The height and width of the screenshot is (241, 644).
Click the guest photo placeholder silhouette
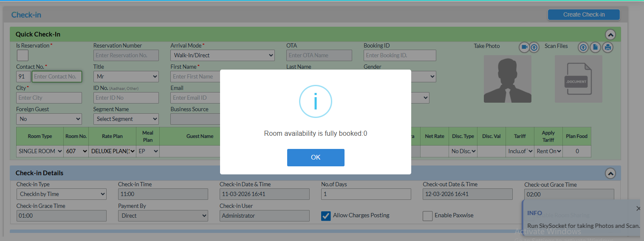tap(507, 79)
